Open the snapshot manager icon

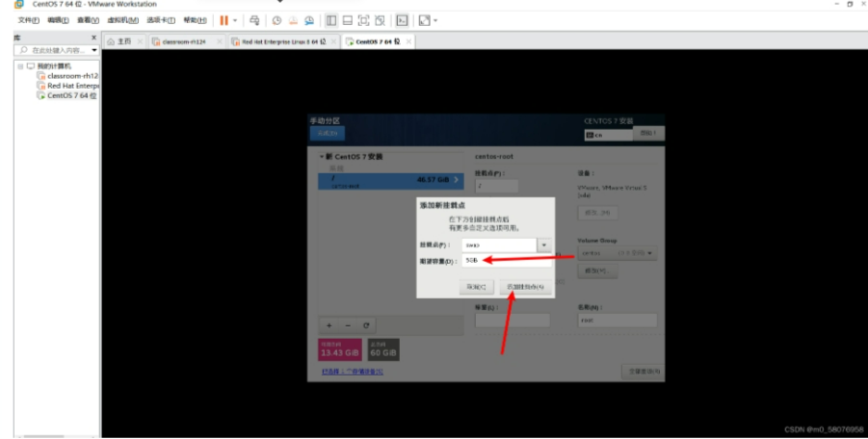[x=309, y=20]
